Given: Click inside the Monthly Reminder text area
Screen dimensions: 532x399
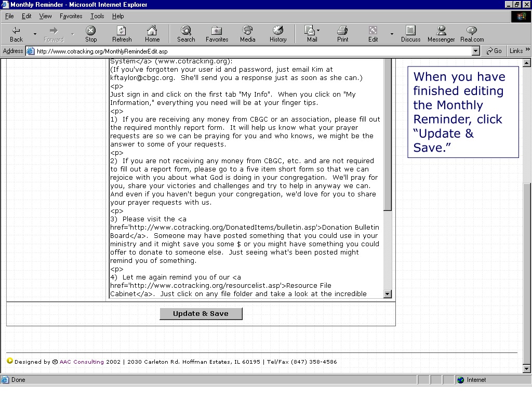Looking at the screenshot, I should pos(246,178).
